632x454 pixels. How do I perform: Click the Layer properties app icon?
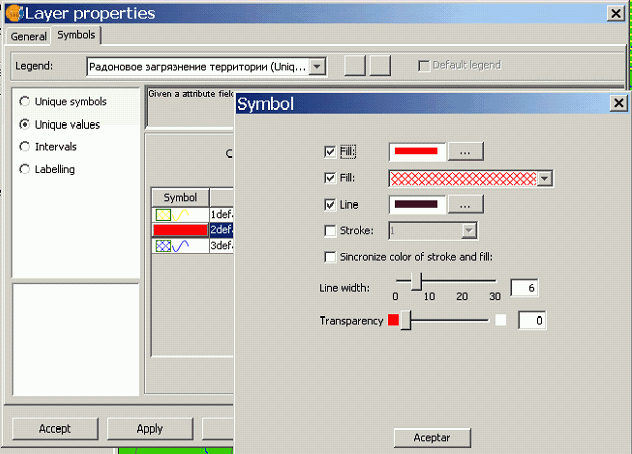point(14,13)
